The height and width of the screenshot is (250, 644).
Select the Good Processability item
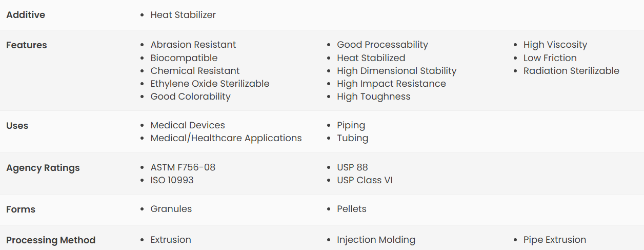382,45
